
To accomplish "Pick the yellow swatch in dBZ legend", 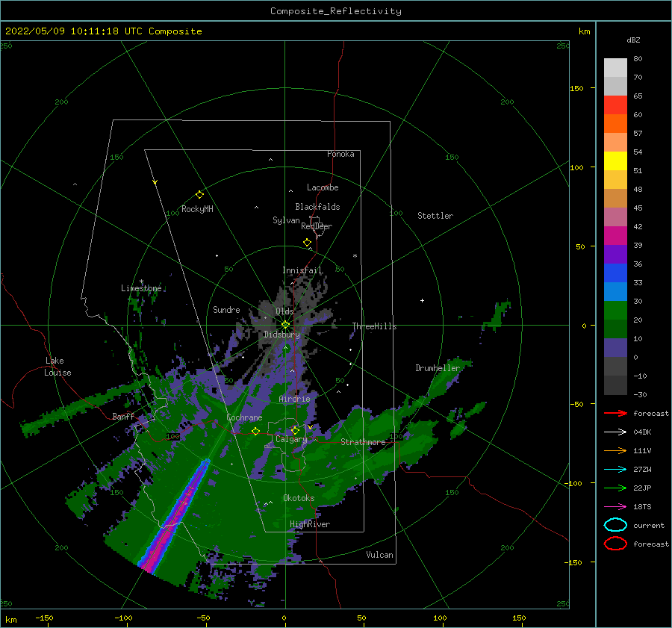I will 615,161.
